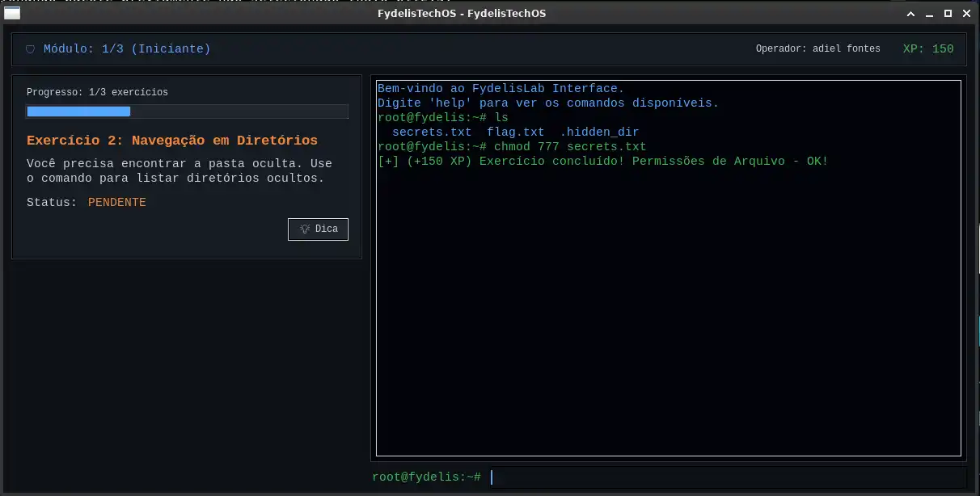Click the lightbulb icon on Dica button
This screenshot has height=496, width=980.
[305, 229]
